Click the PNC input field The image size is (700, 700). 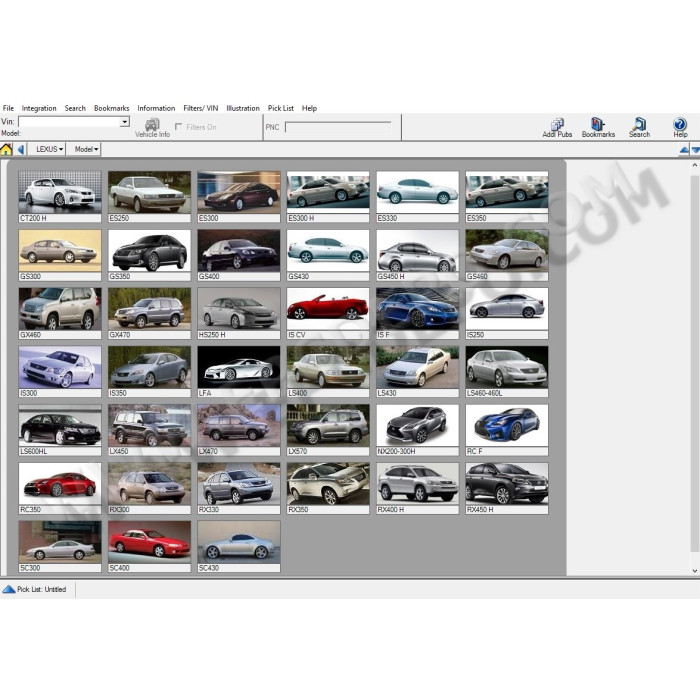click(x=338, y=127)
